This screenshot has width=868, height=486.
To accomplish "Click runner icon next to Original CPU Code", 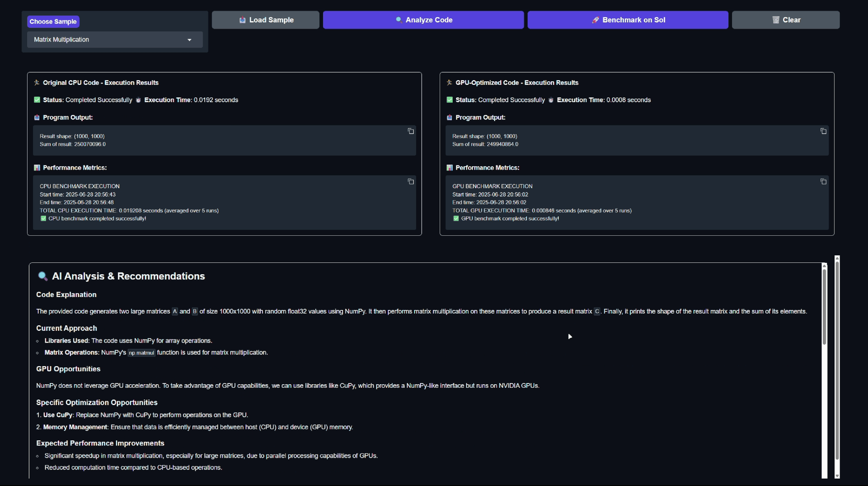I will tap(37, 83).
